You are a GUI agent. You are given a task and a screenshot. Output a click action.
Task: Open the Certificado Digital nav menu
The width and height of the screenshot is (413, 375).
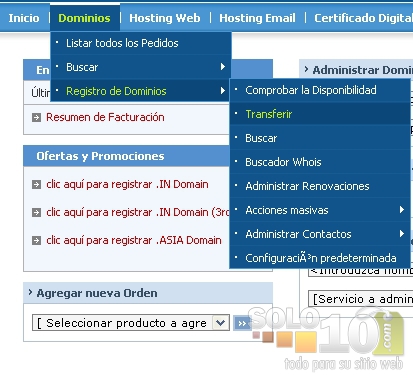[x=363, y=18]
